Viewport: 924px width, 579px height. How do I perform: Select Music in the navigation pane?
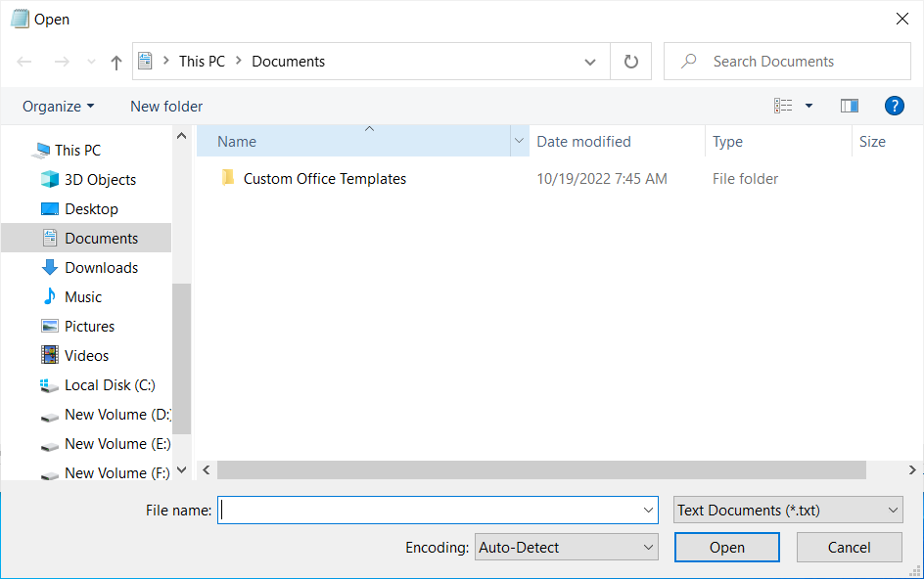coord(83,297)
